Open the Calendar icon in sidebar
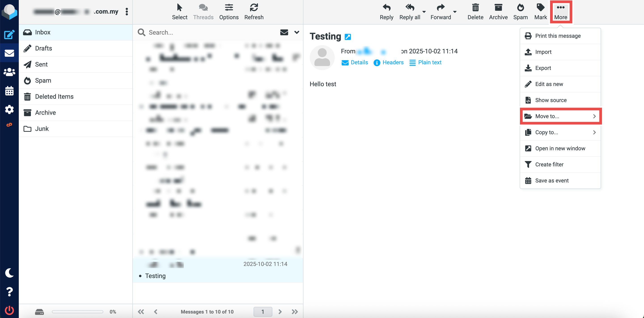Image resolution: width=644 pixels, height=318 pixels. 9,91
